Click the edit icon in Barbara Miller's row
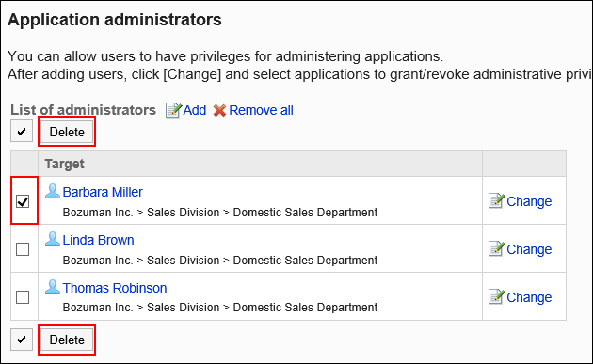 click(497, 200)
